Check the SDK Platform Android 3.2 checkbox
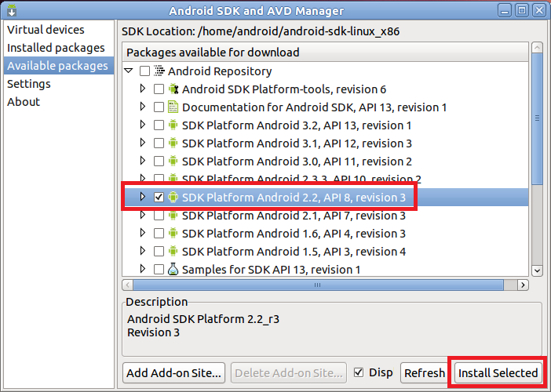Screen dimensions: 551x392 159,125
